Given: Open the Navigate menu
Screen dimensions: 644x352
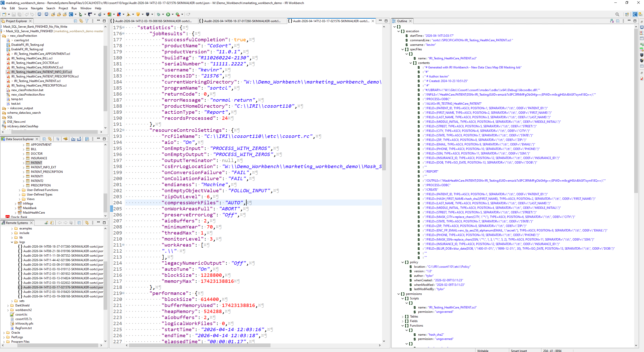Looking at the screenshot, I should (37, 8).
